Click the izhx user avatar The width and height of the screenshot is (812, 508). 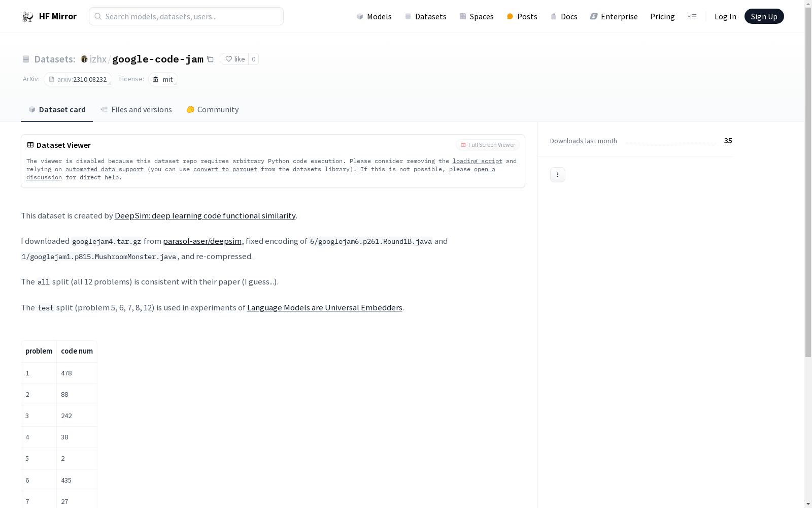pyautogui.click(x=84, y=59)
